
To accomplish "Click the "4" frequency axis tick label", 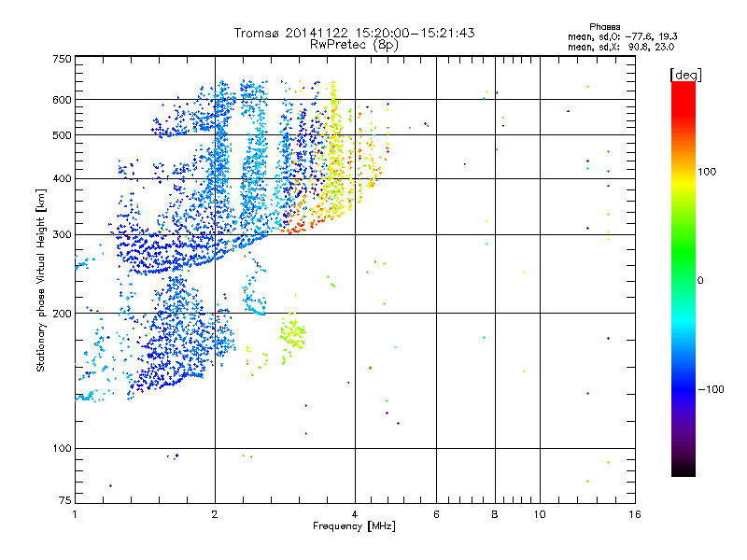I will (355, 514).
